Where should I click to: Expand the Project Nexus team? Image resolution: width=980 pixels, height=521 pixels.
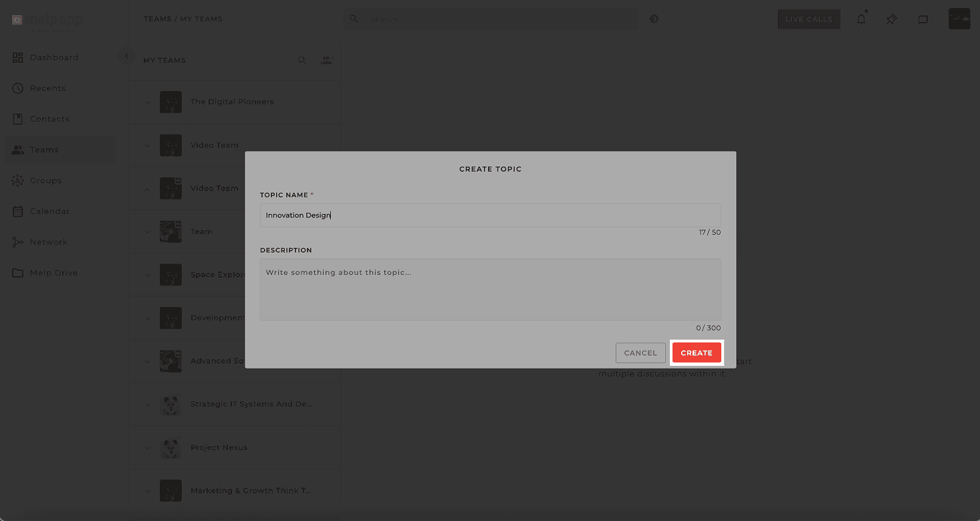[x=148, y=447]
